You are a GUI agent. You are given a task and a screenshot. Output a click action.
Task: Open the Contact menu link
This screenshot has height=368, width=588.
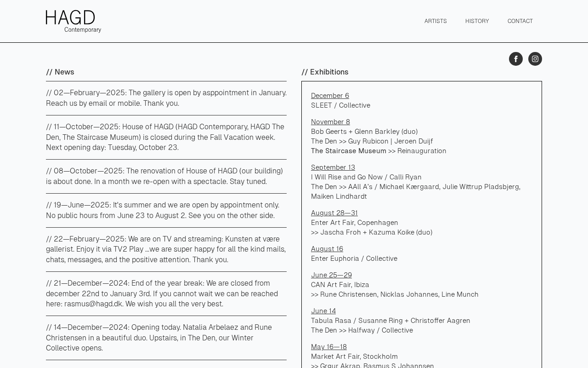(x=520, y=21)
